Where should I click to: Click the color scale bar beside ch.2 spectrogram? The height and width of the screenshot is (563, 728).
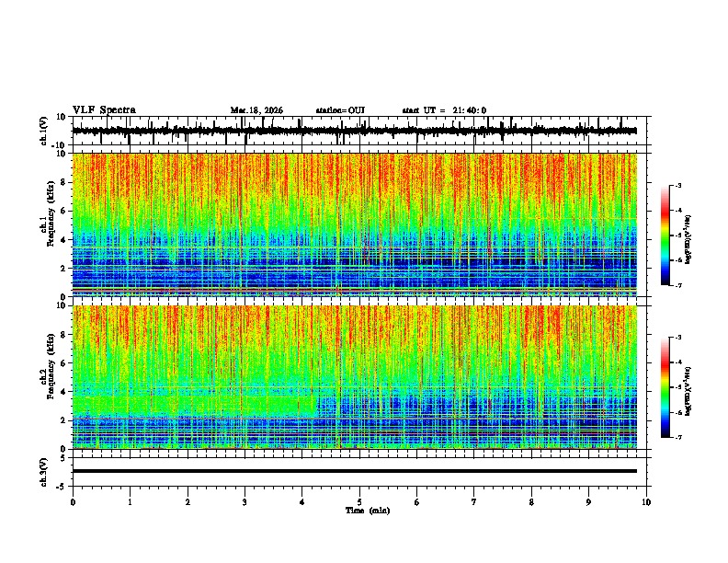665,387
